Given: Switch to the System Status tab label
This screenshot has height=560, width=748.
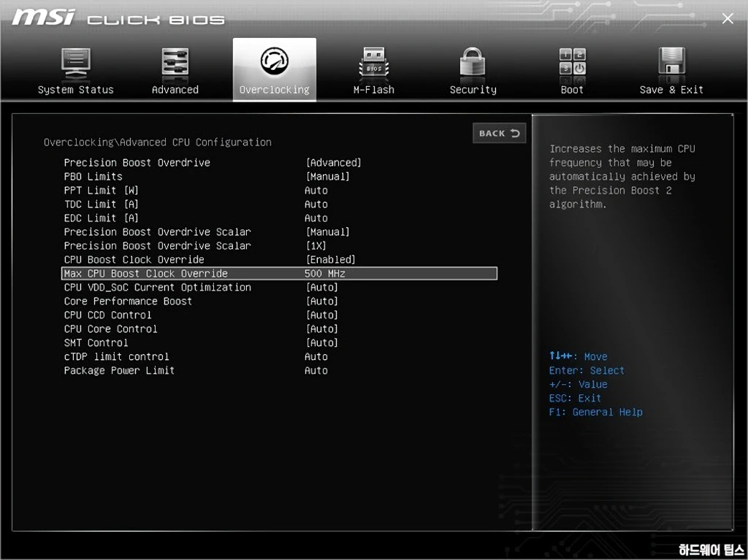Looking at the screenshot, I should pyautogui.click(x=76, y=90).
